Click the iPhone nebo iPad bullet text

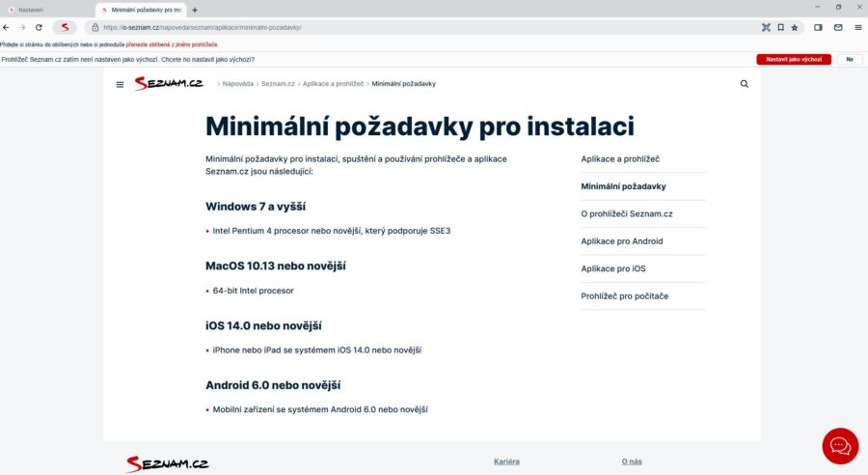pos(317,350)
